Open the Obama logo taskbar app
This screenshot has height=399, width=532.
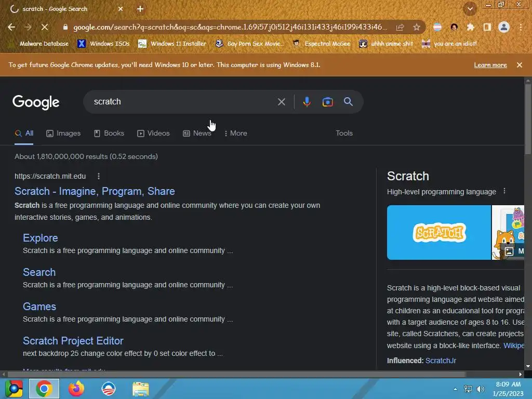tap(109, 389)
